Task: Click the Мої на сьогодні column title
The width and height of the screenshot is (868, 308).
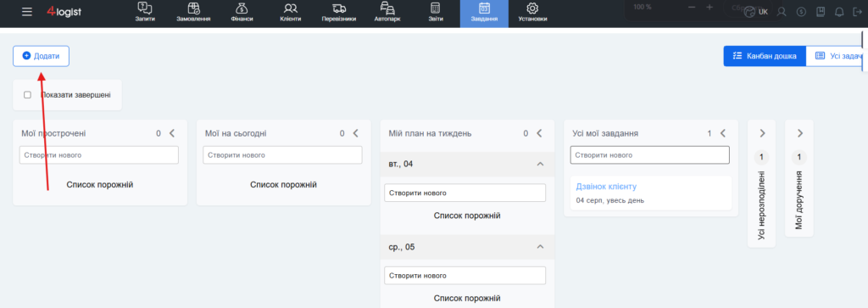Action: (x=236, y=133)
